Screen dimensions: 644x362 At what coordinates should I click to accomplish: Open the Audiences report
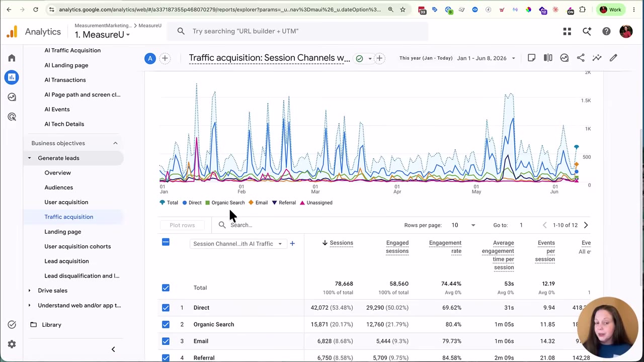tap(59, 188)
